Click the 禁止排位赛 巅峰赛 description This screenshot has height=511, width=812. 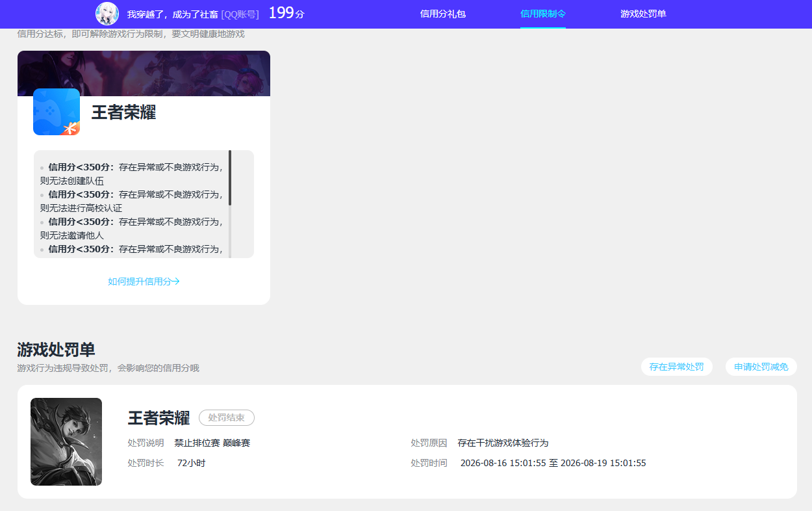212,443
